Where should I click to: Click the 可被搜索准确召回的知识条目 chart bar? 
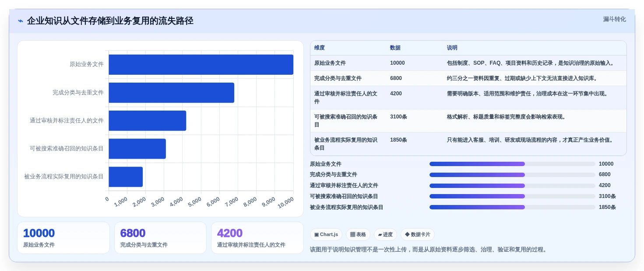pos(137,149)
